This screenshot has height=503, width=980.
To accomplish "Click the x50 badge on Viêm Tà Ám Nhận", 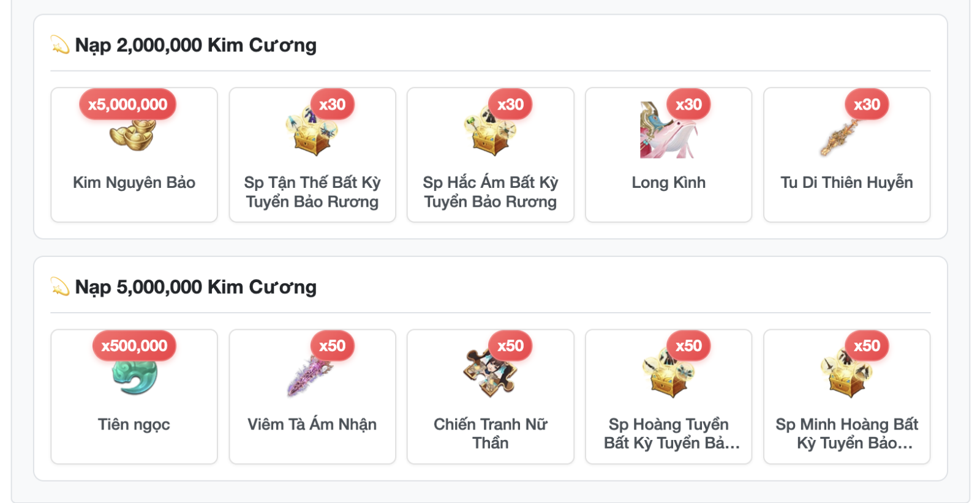I will [332, 346].
